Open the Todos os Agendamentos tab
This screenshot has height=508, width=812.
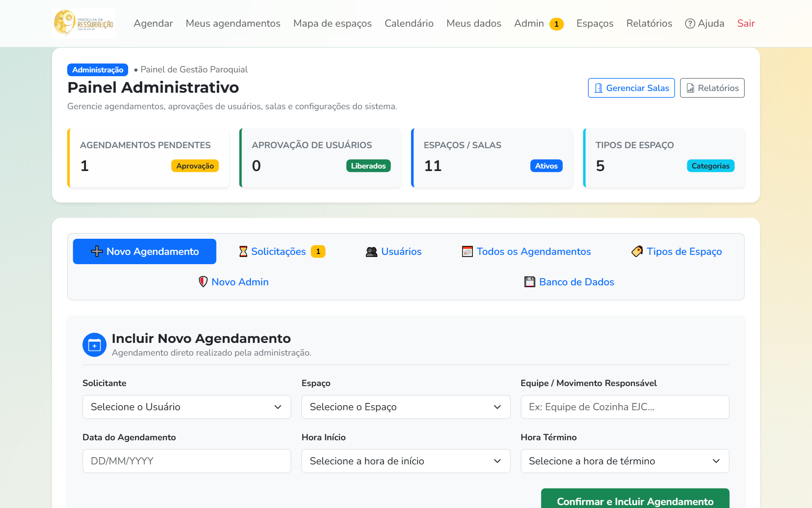pos(526,251)
